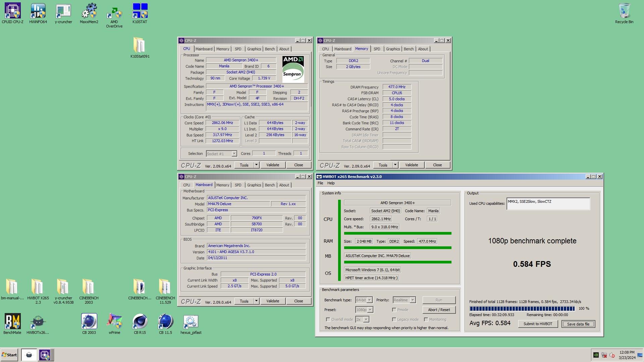Click the Abort / Reset button
The height and width of the screenshot is (362, 644).
tap(439, 310)
